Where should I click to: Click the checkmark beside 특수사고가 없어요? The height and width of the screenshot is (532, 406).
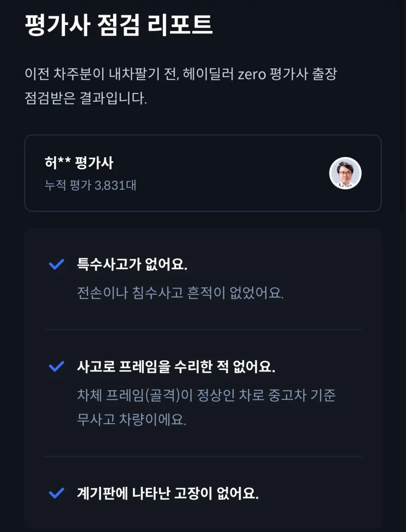click(x=56, y=264)
